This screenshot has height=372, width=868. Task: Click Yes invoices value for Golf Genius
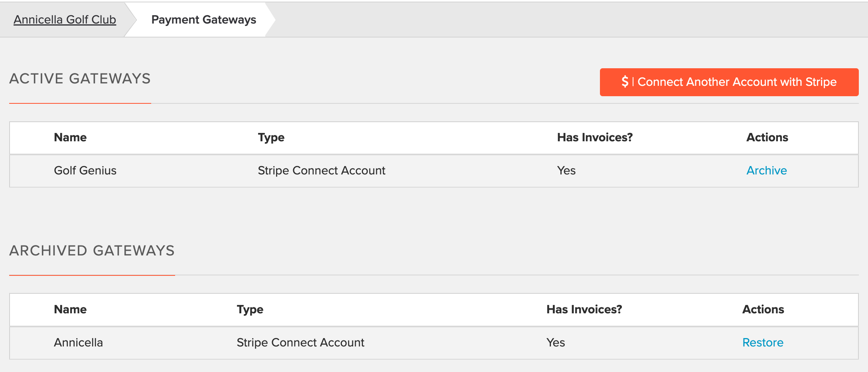point(566,170)
